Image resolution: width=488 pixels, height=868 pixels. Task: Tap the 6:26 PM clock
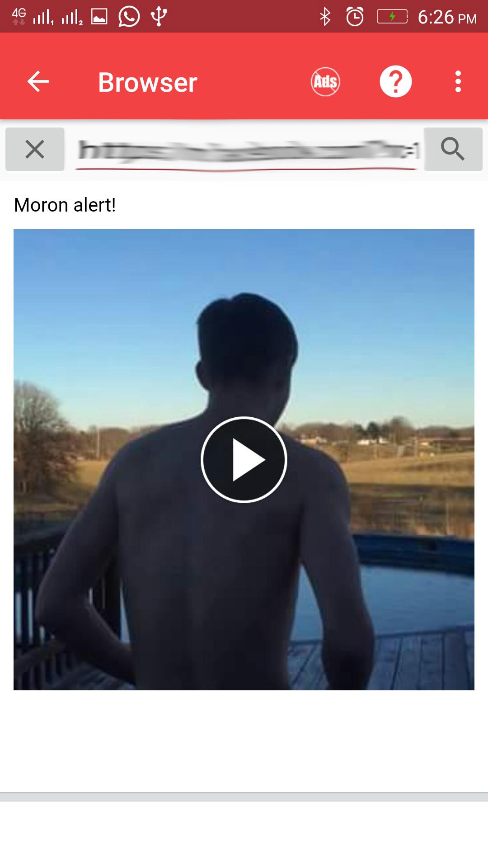point(447,17)
